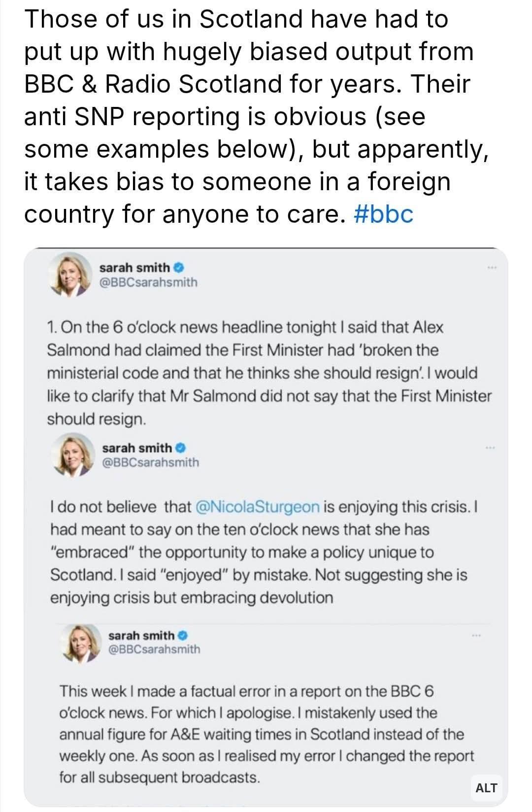
Task: Click the verified badge on the first tweet
Action: (x=179, y=268)
